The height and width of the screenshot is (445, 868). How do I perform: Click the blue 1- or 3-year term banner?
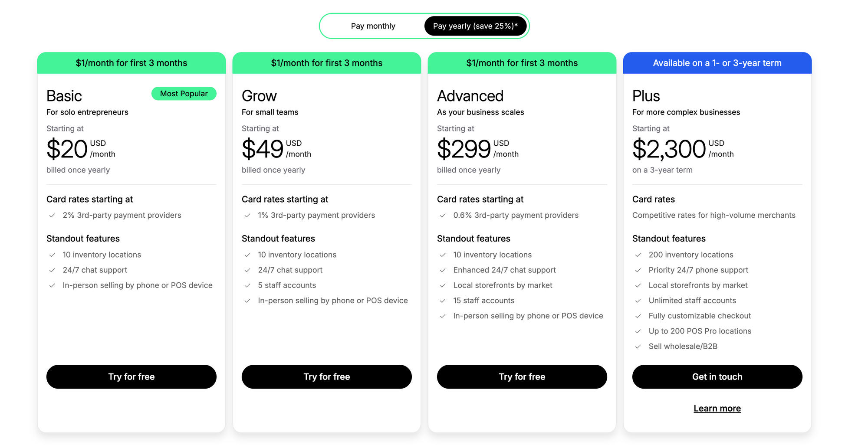(x=717, y=63)
